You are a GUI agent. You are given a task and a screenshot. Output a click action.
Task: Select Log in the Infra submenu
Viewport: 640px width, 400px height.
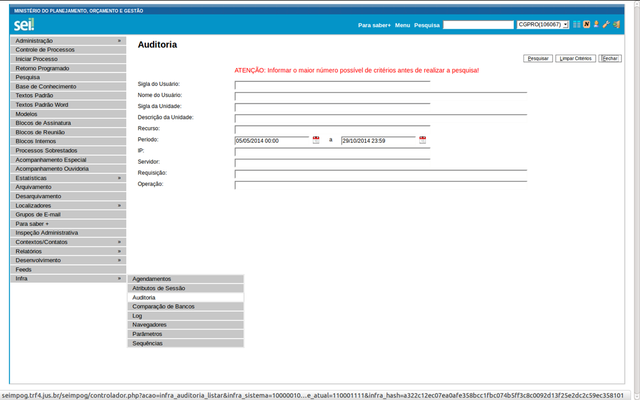click(x=186, y=315)
